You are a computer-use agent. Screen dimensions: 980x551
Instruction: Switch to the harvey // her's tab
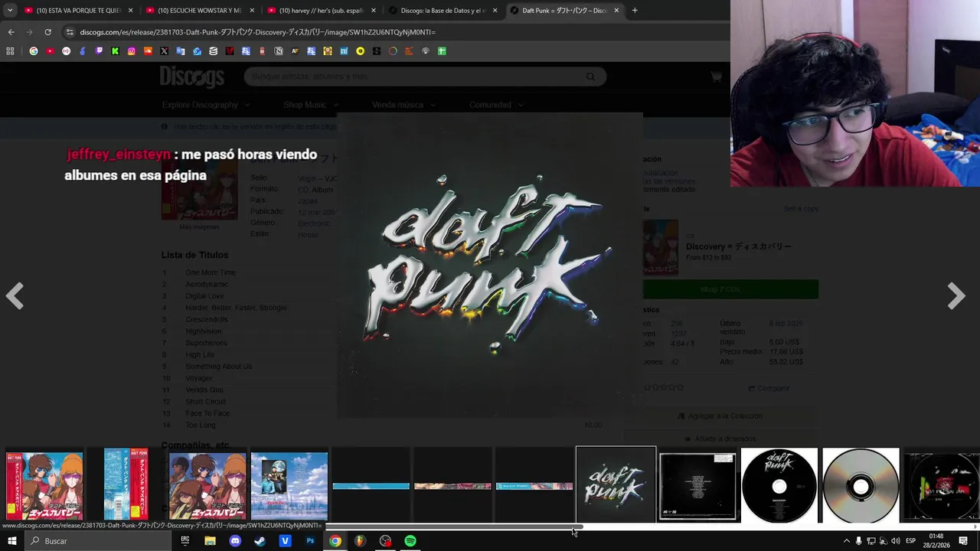[322, 11]
